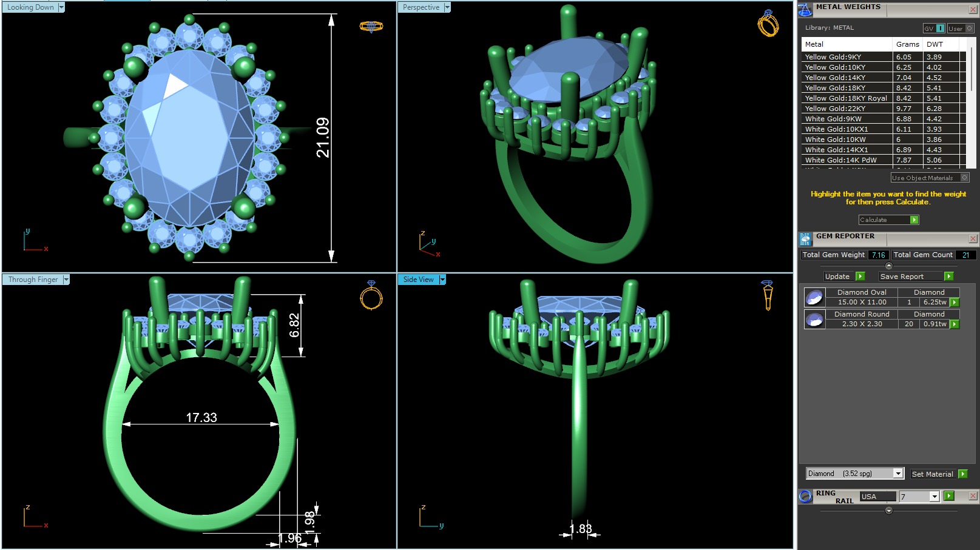
Task: Select the White Gold:14KX1 row
Action: [884, 150]
